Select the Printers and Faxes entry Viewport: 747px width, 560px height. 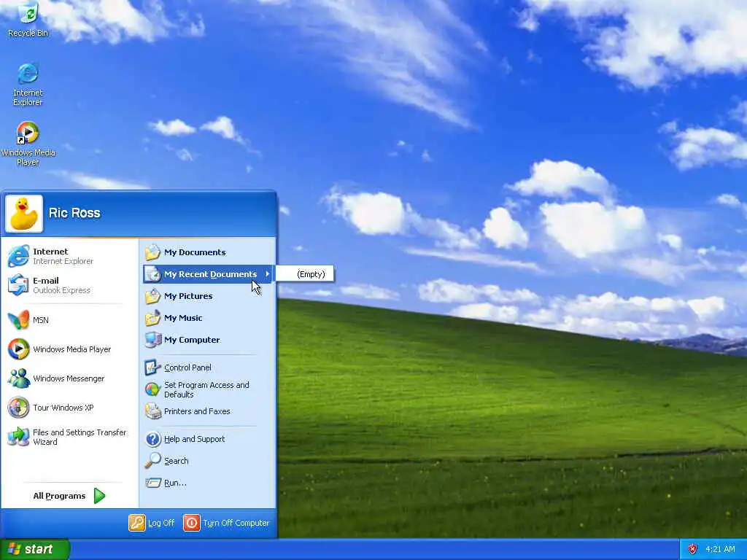209,411
